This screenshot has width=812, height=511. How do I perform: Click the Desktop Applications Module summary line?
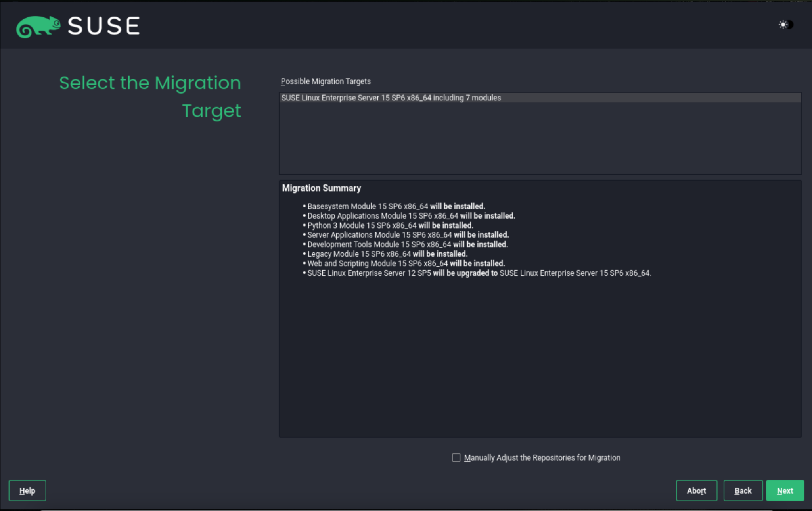[411, 216]
